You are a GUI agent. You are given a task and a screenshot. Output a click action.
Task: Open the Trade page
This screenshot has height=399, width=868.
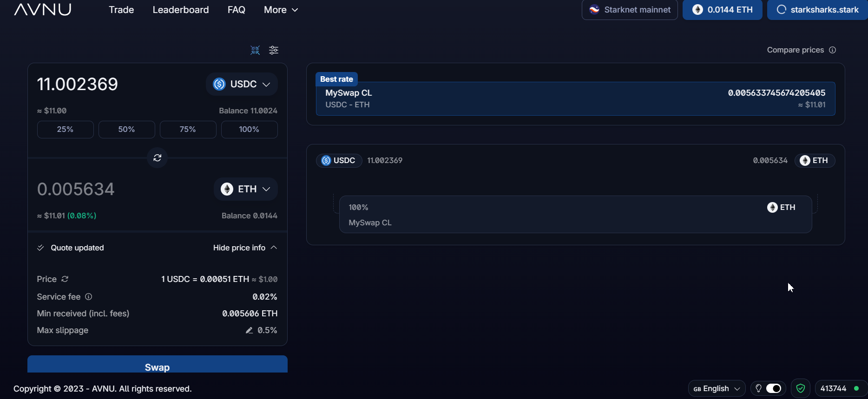(121, 10)
